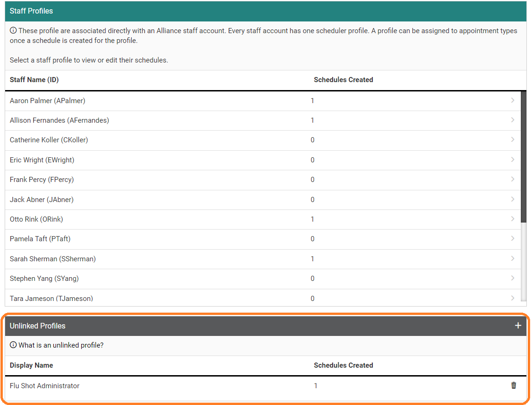Select Jack Abner (JAbner) staff profile
Viewport: 532px width, 405px height.
click(x=42, y=200)
